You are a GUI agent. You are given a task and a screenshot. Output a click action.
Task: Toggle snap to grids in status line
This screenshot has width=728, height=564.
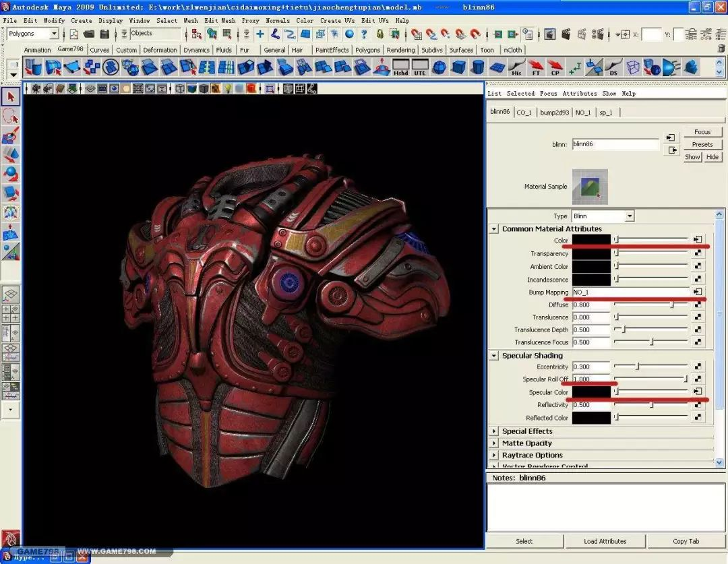pos(417,34)
